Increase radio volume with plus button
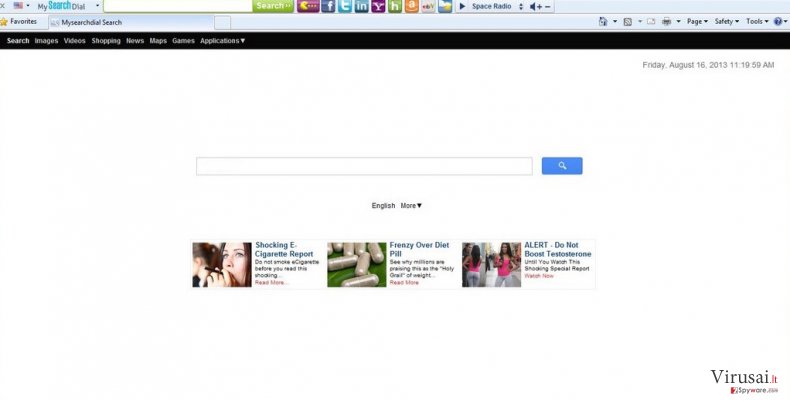 540,7
